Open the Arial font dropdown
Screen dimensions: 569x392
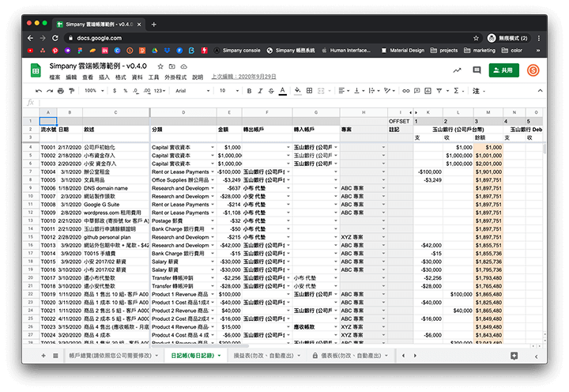click(192, 91)
